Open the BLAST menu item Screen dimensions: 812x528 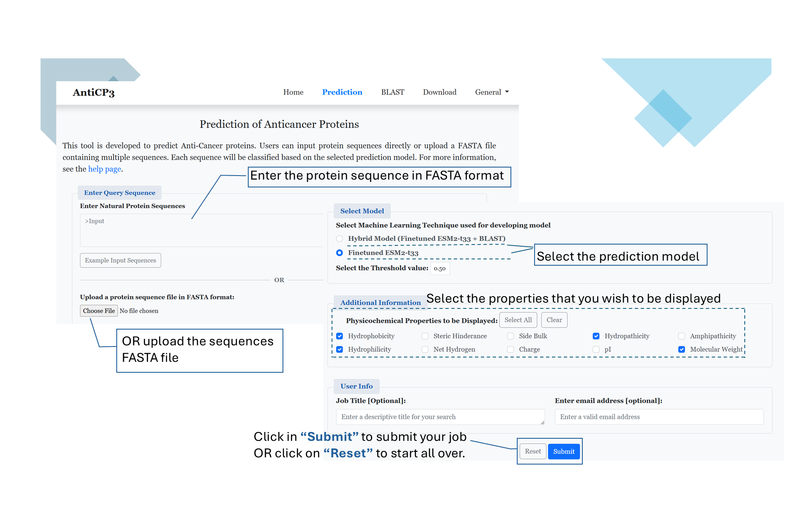pos(392,92)
